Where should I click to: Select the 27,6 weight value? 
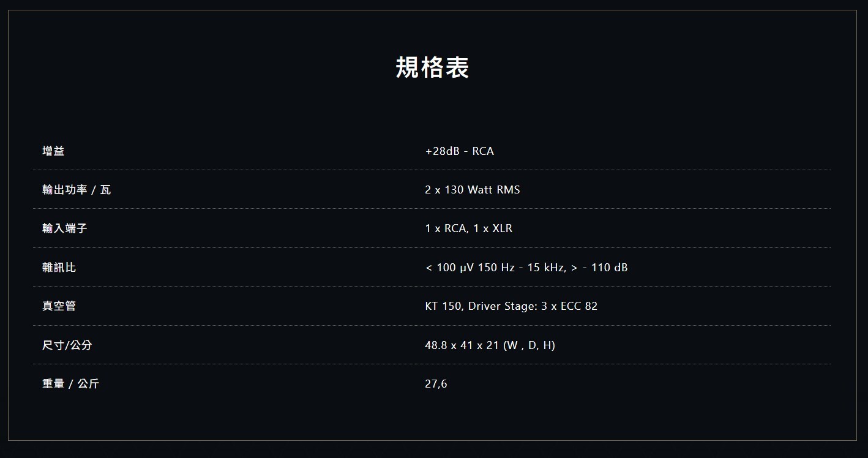(x=436, y=384)
